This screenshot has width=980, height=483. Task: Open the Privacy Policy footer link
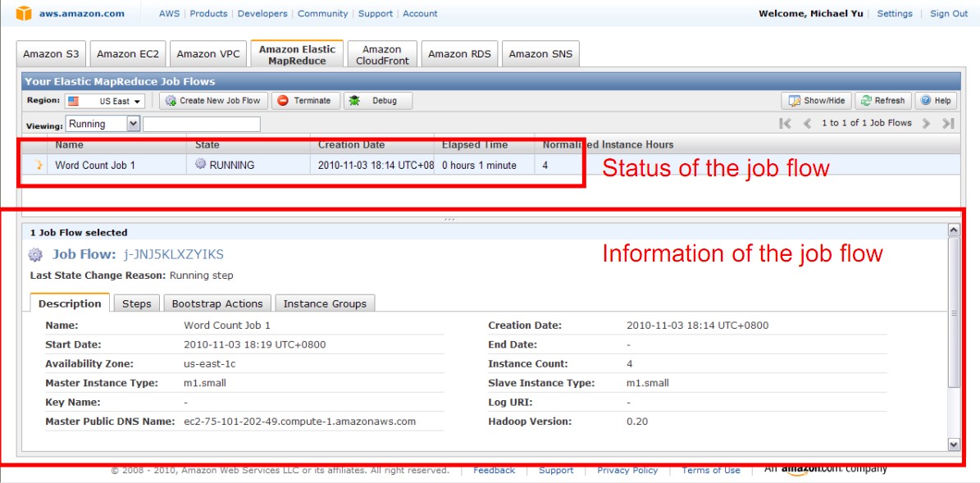[627, 470]
